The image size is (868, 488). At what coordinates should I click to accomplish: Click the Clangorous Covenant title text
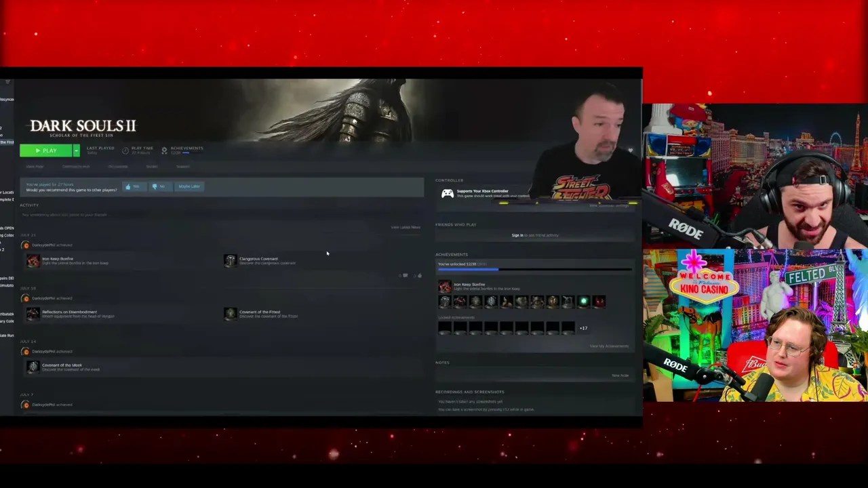click(258, 258)
